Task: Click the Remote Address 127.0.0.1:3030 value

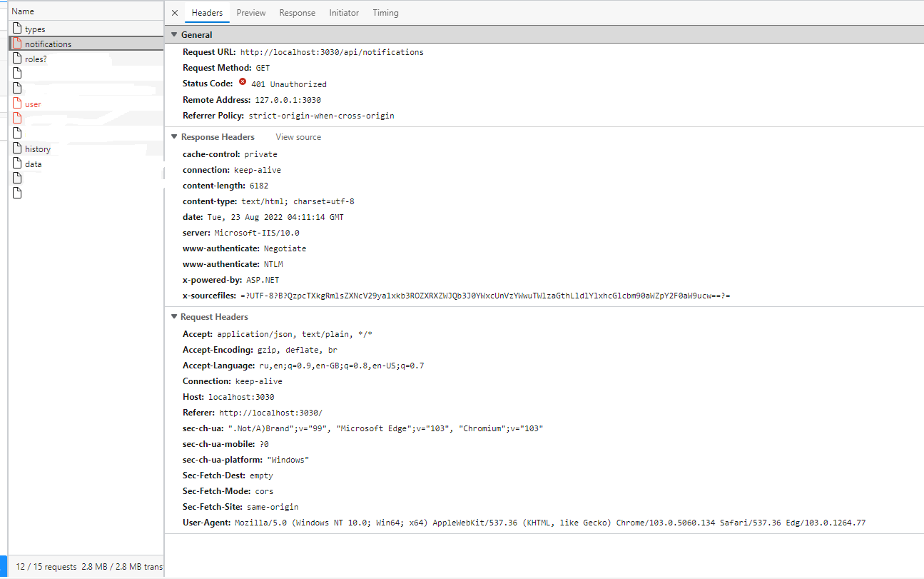Action: pyautogui.click(x=288, y=100)
